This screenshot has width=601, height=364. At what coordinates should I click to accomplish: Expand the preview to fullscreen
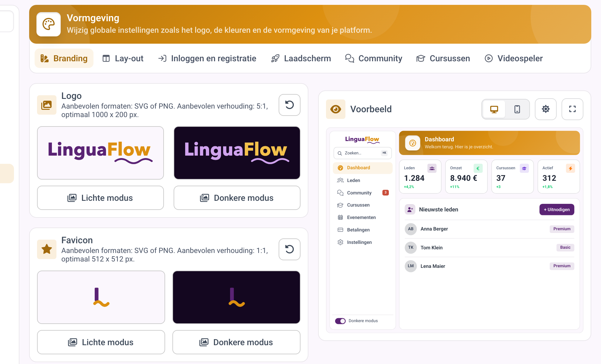[572, 109]
